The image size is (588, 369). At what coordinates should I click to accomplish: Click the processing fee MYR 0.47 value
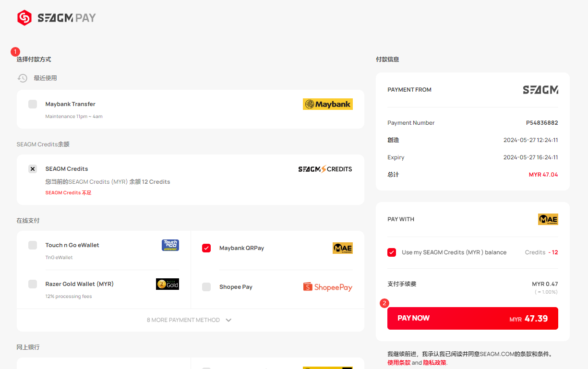tap(545, 284)
